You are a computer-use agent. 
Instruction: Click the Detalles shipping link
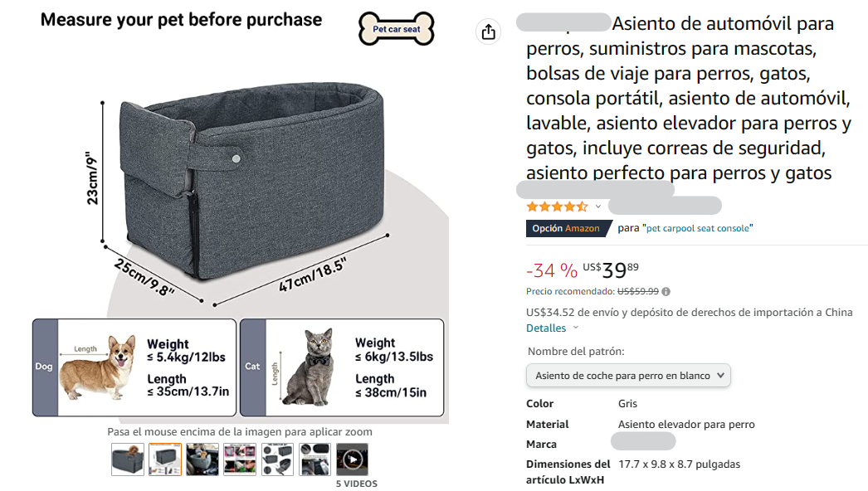point(546,328)
